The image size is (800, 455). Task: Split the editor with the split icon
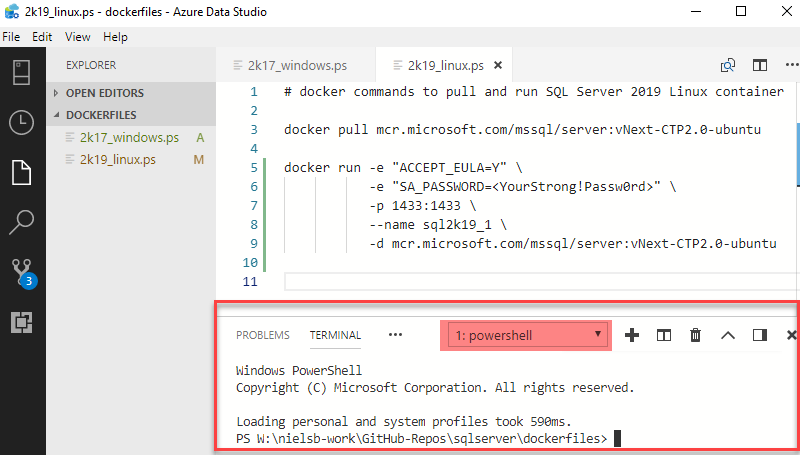(x=760, y=65)
